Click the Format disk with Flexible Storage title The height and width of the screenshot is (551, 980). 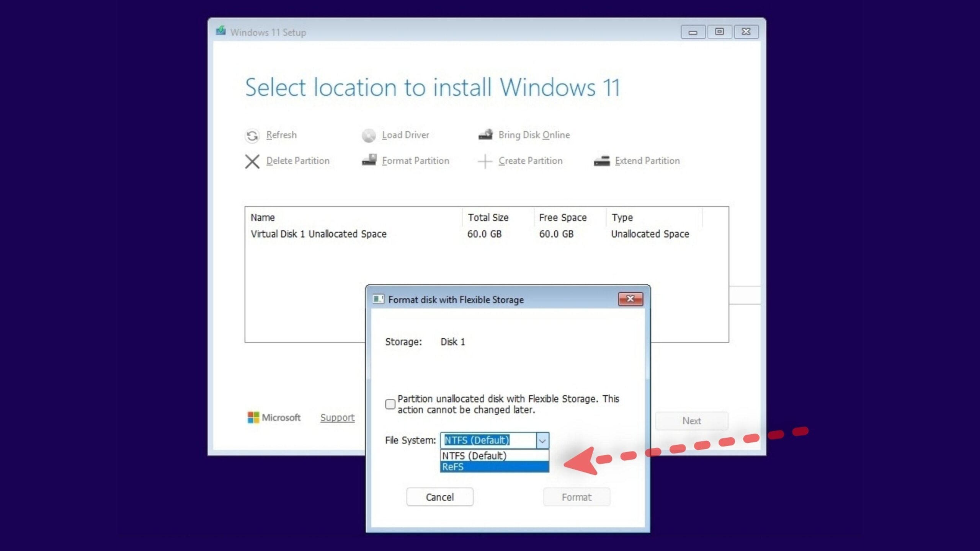coord(456,300)
